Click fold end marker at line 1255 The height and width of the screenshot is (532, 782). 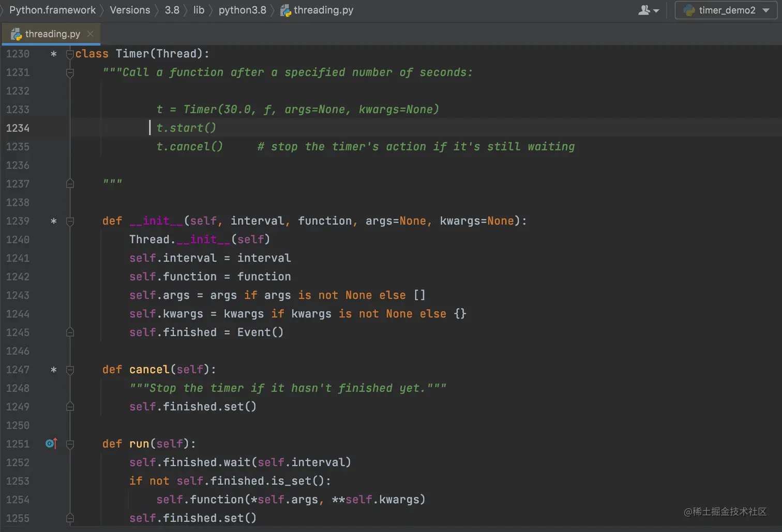point(70,518)
